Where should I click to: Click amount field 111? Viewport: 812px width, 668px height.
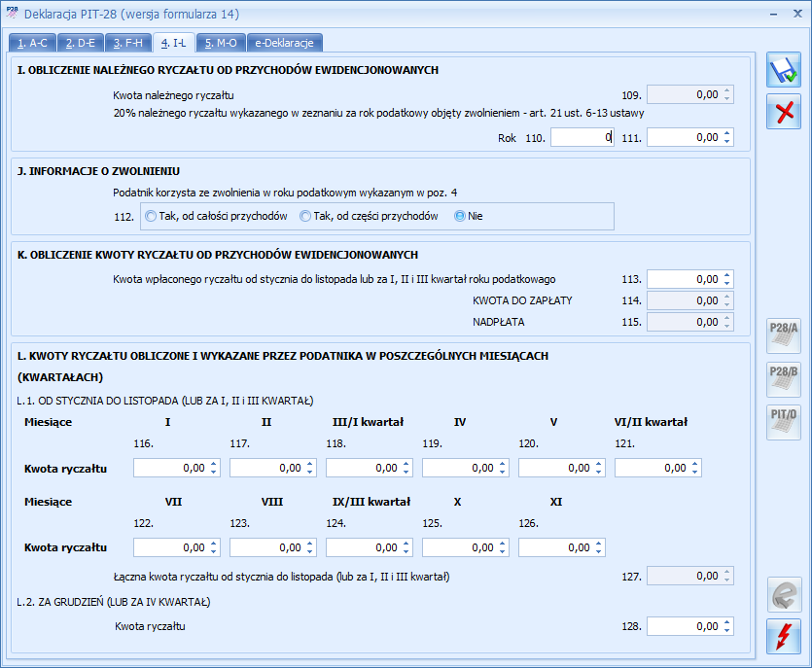(x=690, y=138)
